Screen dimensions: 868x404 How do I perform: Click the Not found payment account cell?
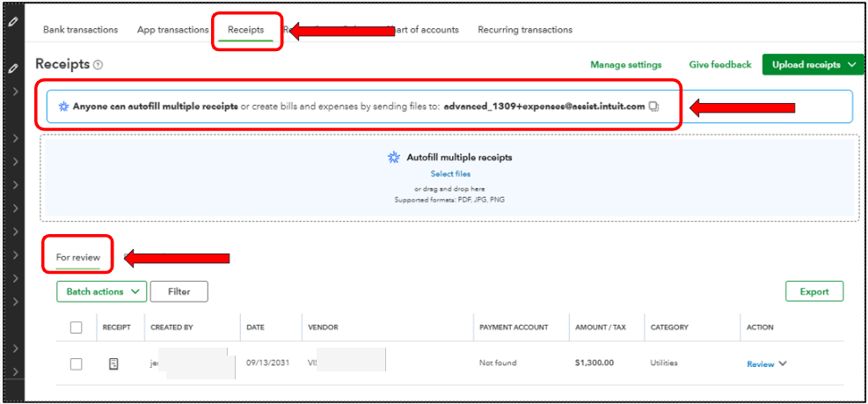[x=498, y=363]
